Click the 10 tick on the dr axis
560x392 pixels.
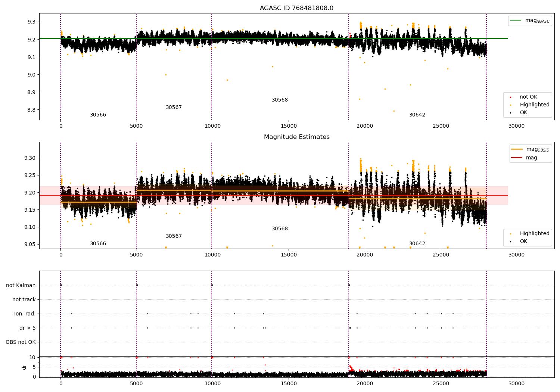pyautogui.click(x=32, y=358)
